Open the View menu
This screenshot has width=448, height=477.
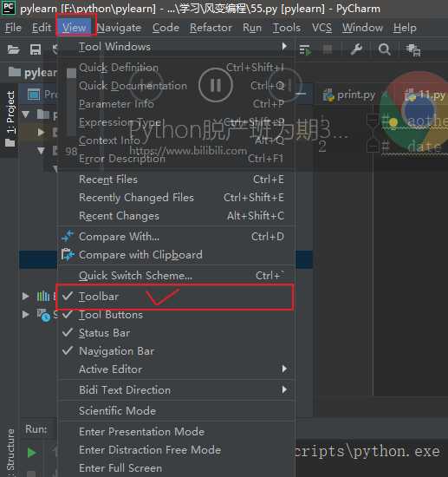pos(75,28)
